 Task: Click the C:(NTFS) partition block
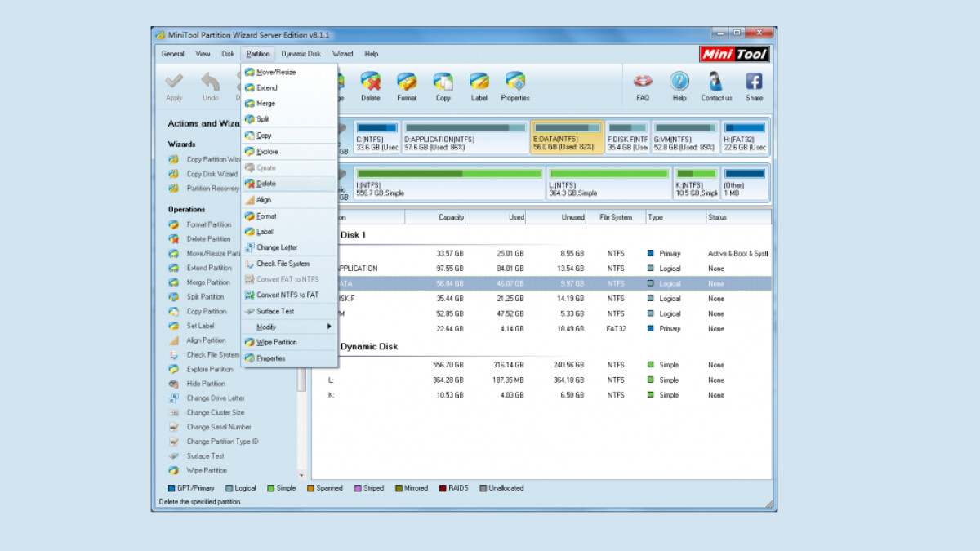pyautogui.click(x=376, y=138)
